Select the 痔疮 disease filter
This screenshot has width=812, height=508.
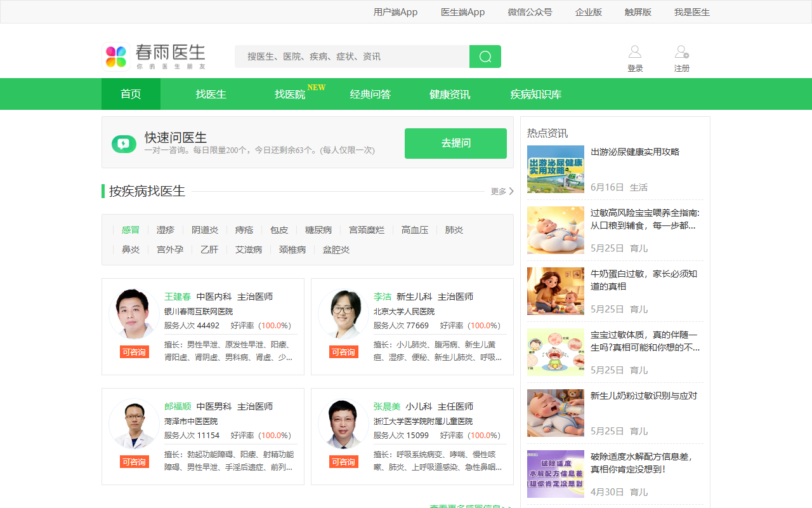tap(244, 230)
